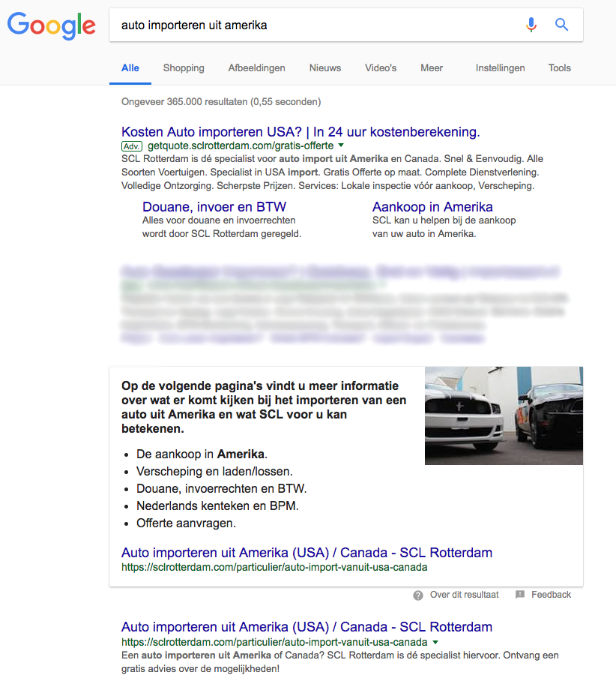Open the Instellingen menu

tap(500, 67)
